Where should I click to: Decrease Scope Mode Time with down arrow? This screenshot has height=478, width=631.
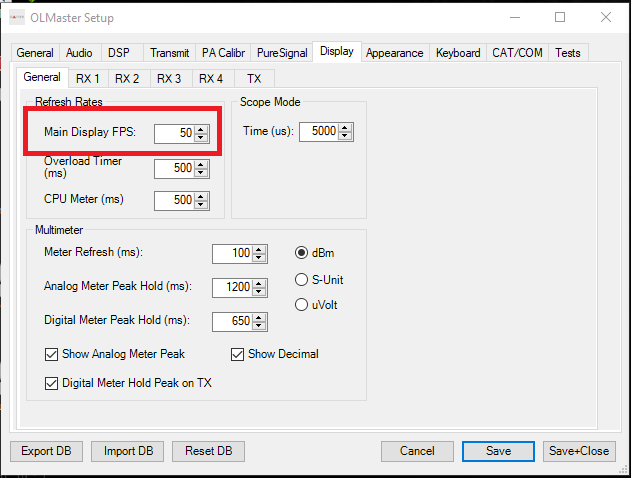click(x=345, y=136)
